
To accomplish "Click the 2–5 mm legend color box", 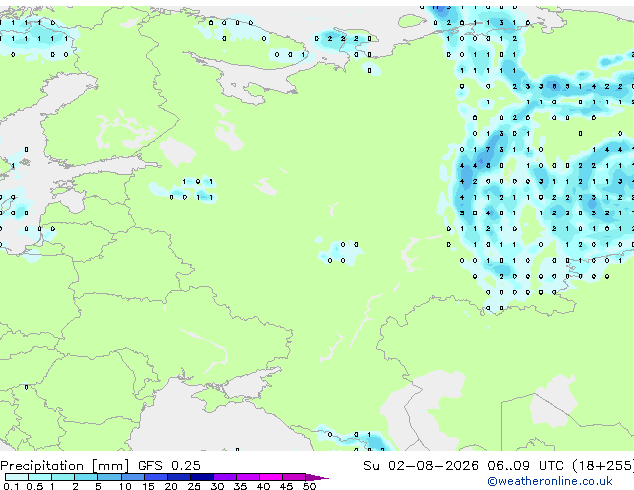I will (86, 477).
